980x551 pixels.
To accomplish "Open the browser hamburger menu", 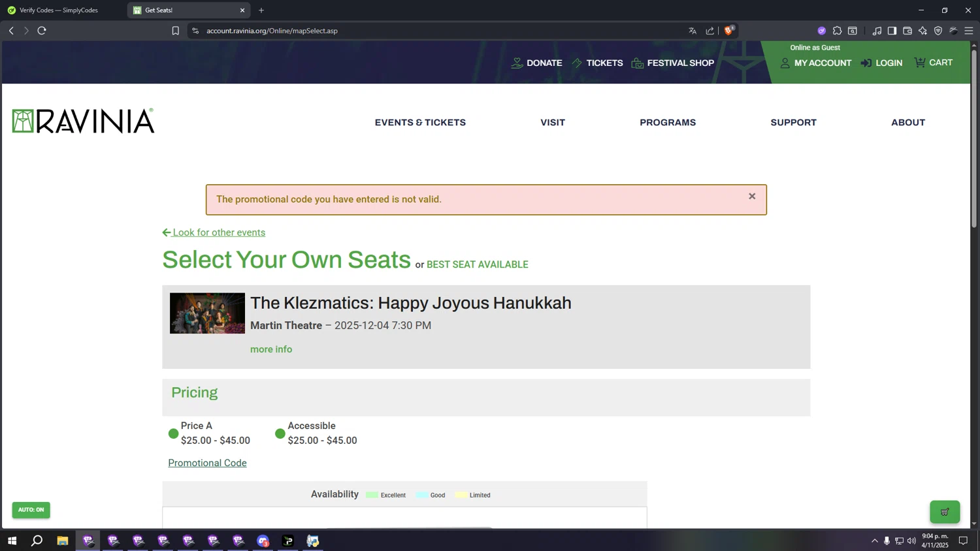I will (969, 31).
